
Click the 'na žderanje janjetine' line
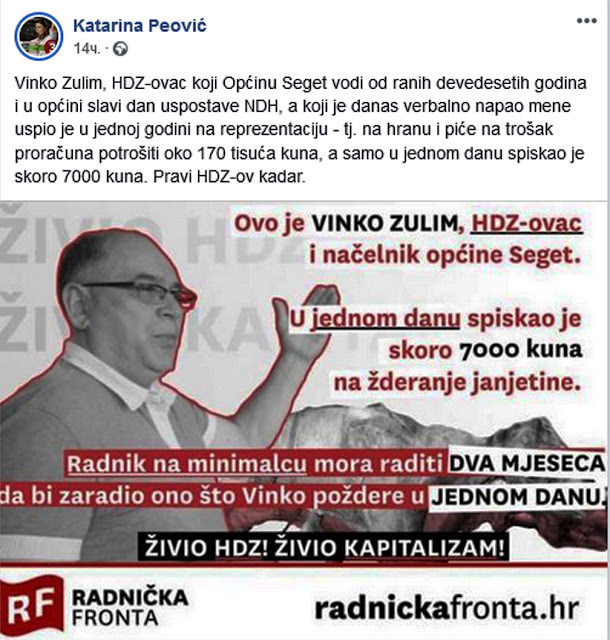coord(457,382)
